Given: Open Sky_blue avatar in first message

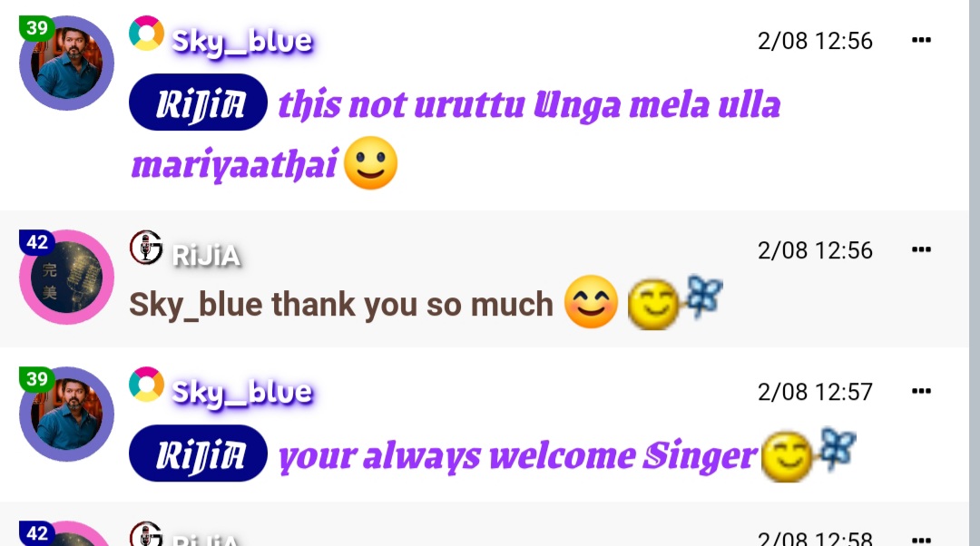Looking at the screenshot, I should click(66, 63).
